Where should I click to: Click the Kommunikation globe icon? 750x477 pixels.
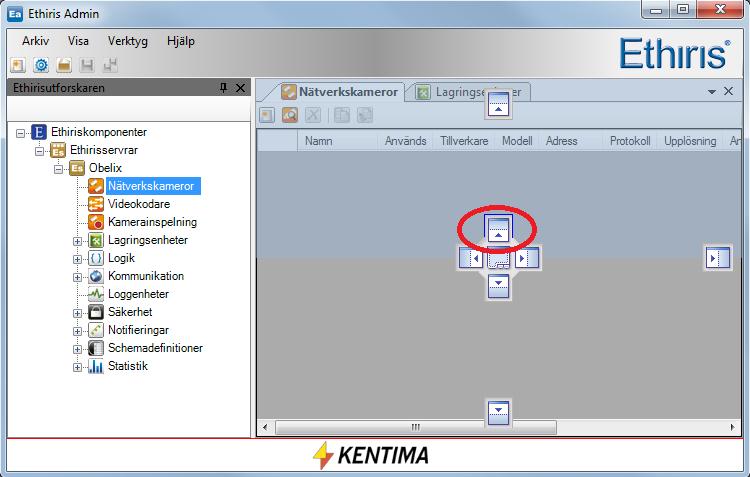[96, 276]
